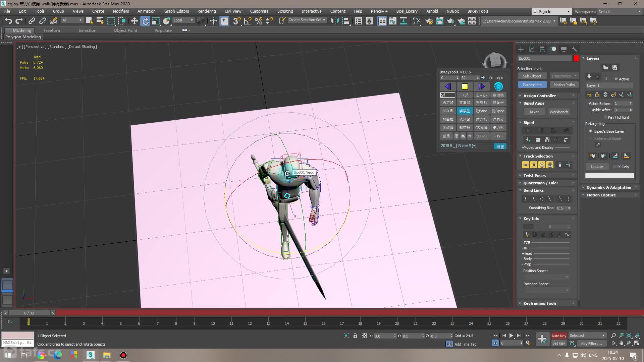Toggle the Auto Key button
Viewport: 644px width, 362px height.
click(x=559, y=336)
